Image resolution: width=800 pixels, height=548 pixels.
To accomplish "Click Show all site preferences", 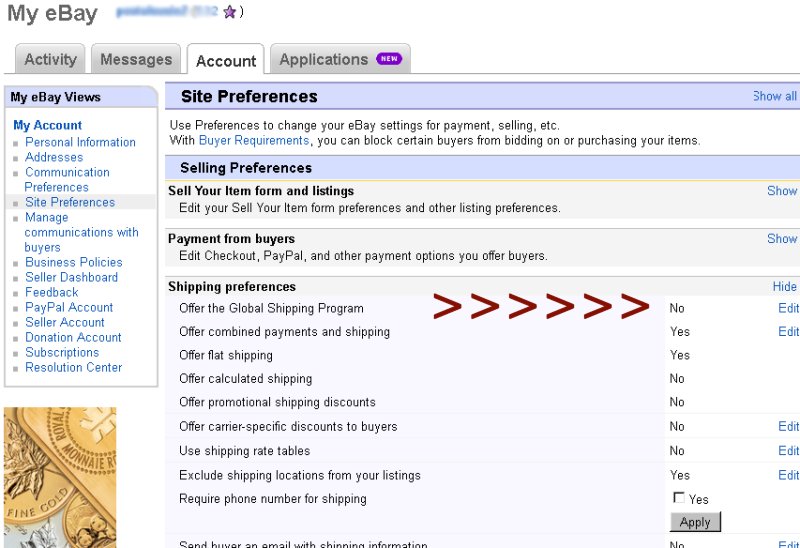I will pyautogui.click(x=775, y=96).
